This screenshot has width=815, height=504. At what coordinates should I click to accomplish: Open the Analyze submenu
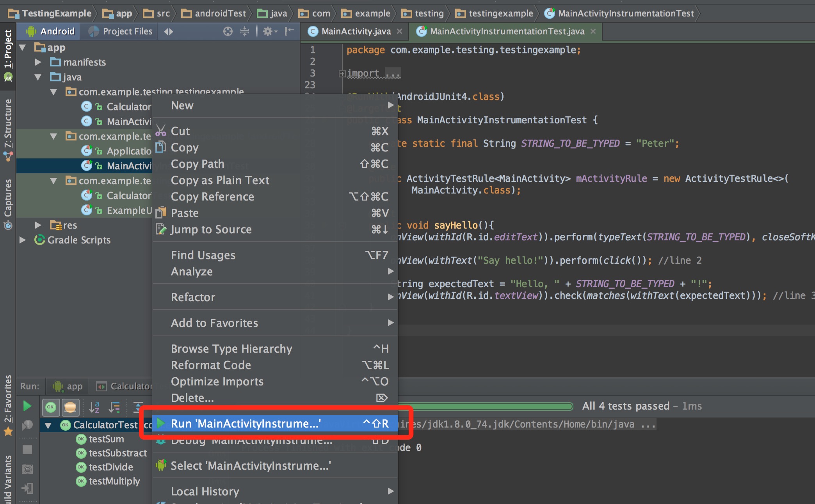coord(275,272)
